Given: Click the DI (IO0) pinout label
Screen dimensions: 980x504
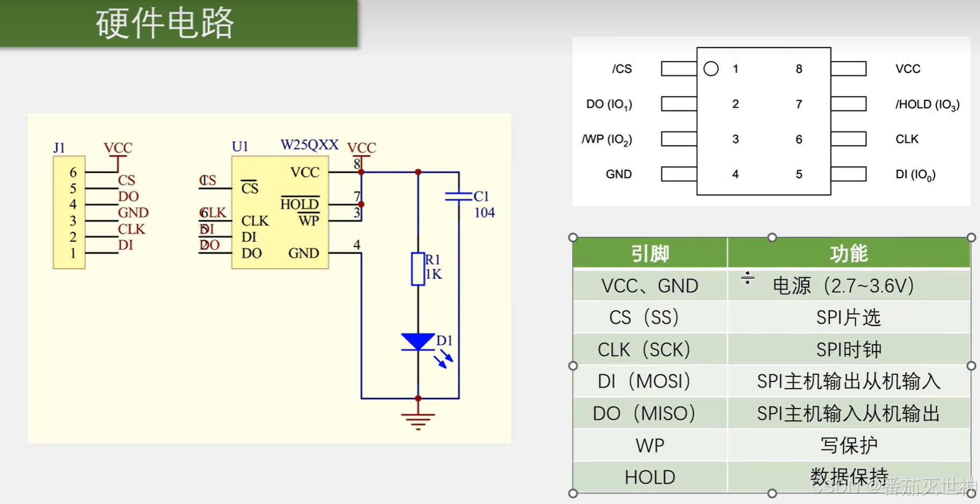Looking at the screenshot, I should pos(916,174).
